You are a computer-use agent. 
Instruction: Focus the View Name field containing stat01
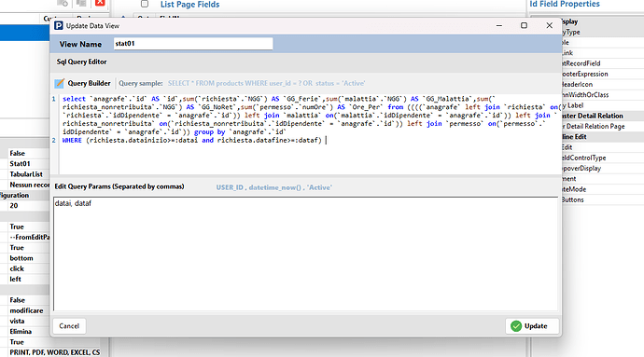tap(193, 44)
